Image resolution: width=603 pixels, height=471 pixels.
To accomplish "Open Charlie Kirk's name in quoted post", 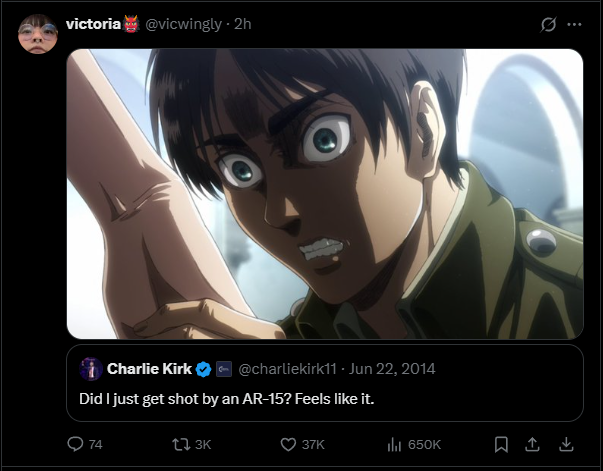I will (x=149, y=369).
